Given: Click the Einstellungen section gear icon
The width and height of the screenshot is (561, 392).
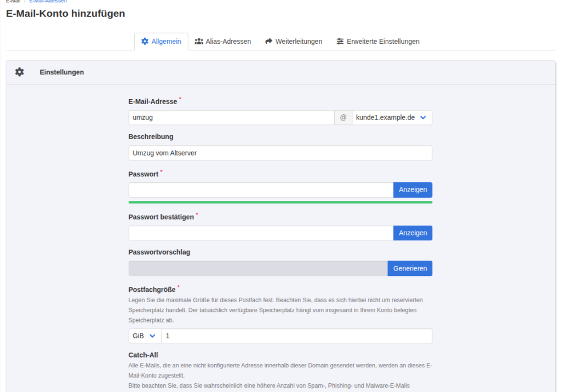Looking at the screenshot, I should point(19,72).
